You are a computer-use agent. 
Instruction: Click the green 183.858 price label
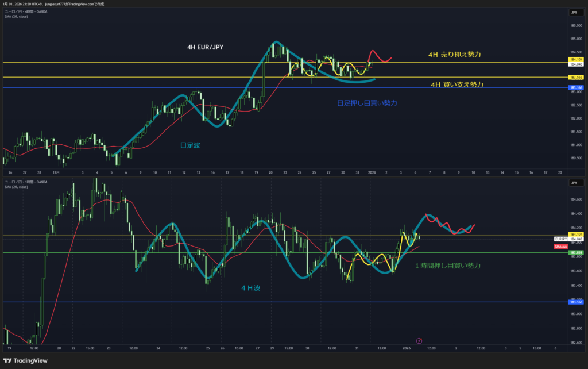576,252
